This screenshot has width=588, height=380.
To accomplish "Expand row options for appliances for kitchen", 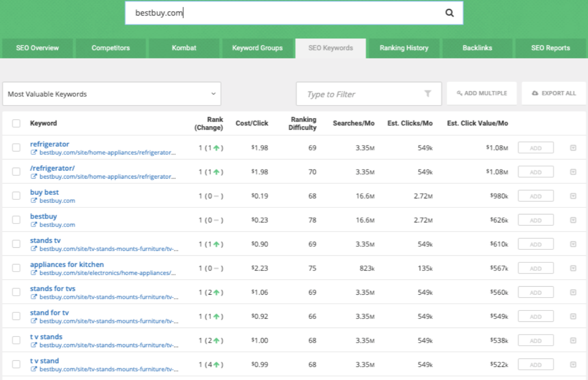I will tap(573, 268).
